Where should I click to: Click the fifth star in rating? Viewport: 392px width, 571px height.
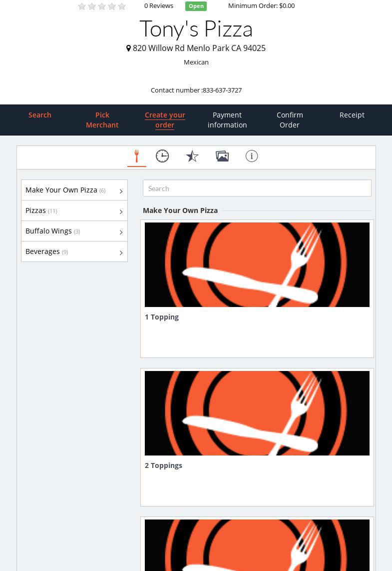click(122, 6)
